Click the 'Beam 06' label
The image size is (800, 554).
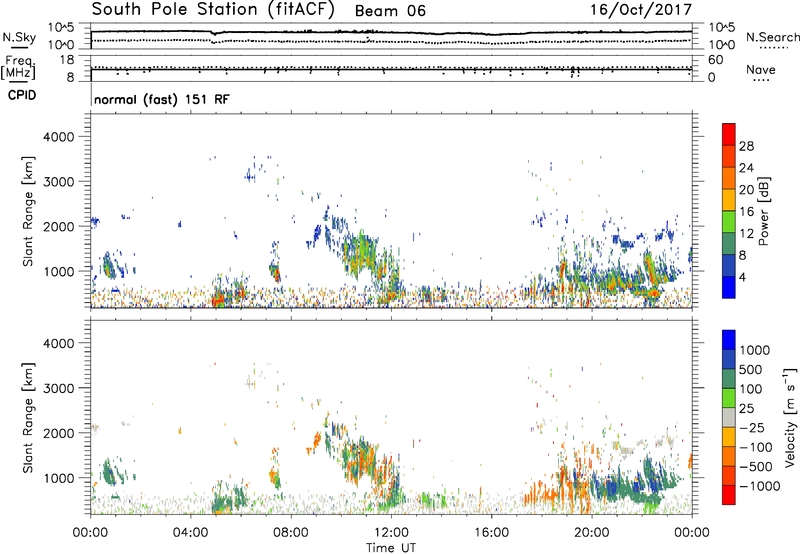[x=390, y=11]
